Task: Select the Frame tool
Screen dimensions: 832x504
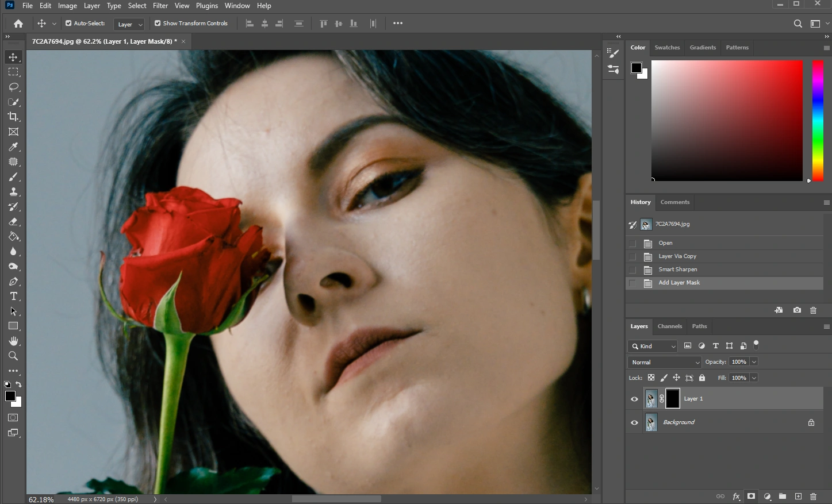Action: tap(13, 132)
